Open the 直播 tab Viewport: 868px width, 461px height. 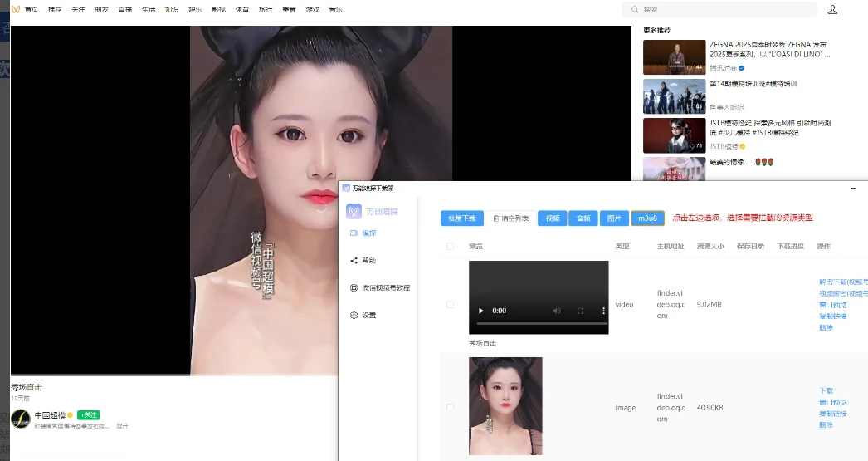125,9
